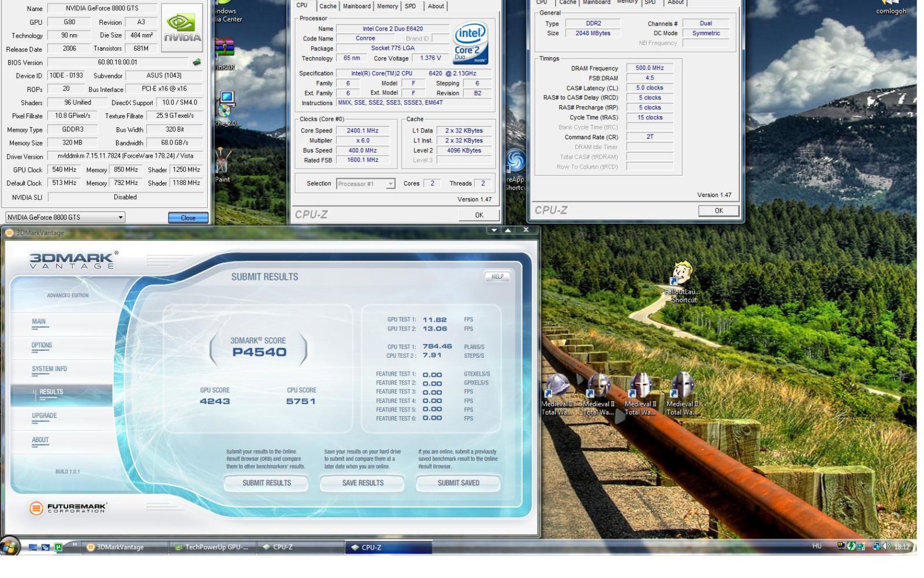
Task: Click the GPU-Z name field 'NVIDIA GeForce 8800 GTS'
Action: tap(102, 8)
